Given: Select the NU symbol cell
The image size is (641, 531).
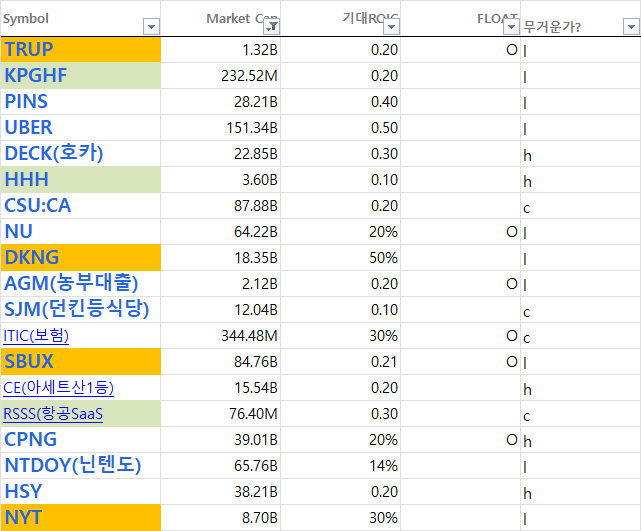Looking at the screenshot, I should [x=81, y=232].
